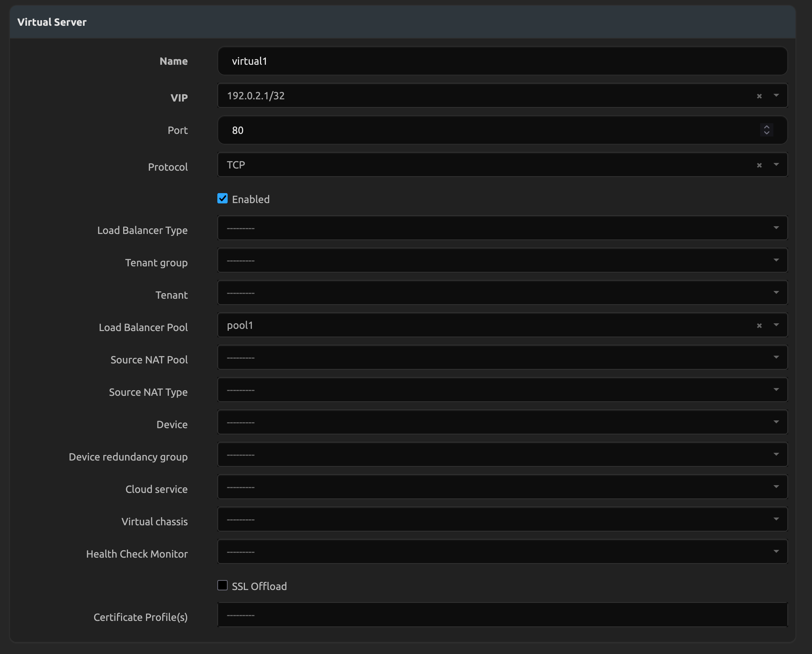Open the VIP dropdown arrow

(776, 96)
